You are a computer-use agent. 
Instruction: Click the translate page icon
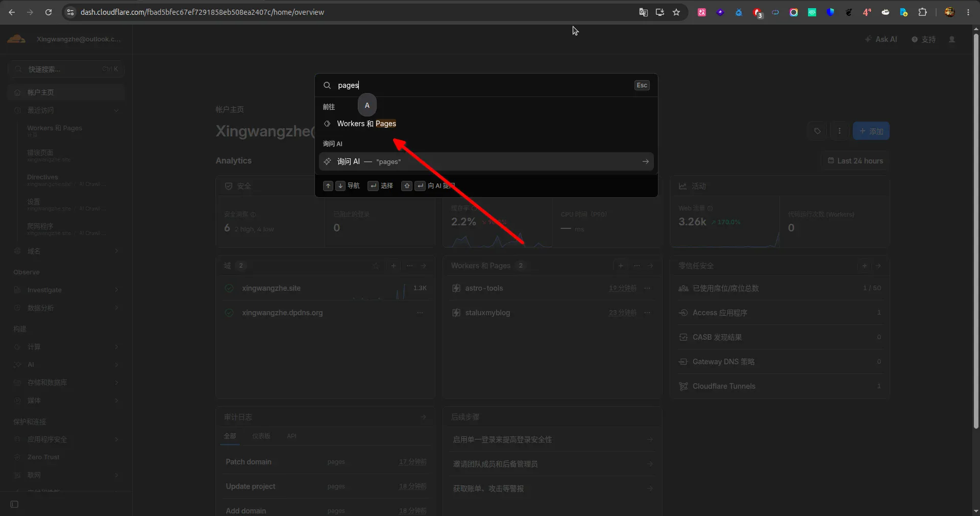644,12
